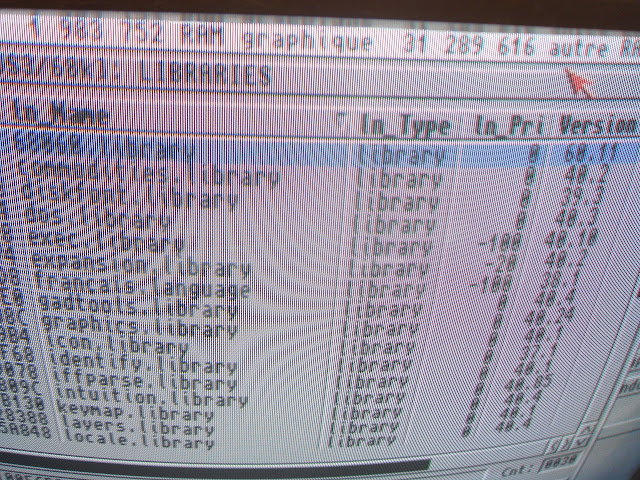Select the dos.library entry
Image resolution: width=640 pixels, height=480 pixels.
pos(97,218)
